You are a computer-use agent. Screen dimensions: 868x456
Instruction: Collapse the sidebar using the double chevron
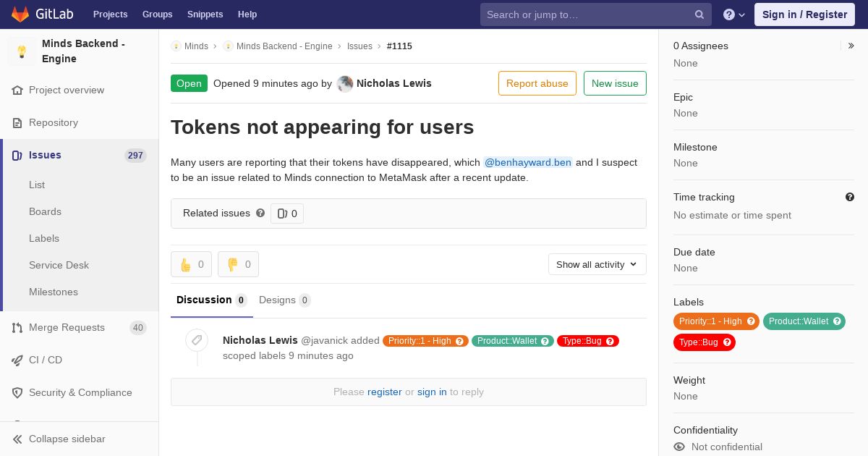click(17, 439)
